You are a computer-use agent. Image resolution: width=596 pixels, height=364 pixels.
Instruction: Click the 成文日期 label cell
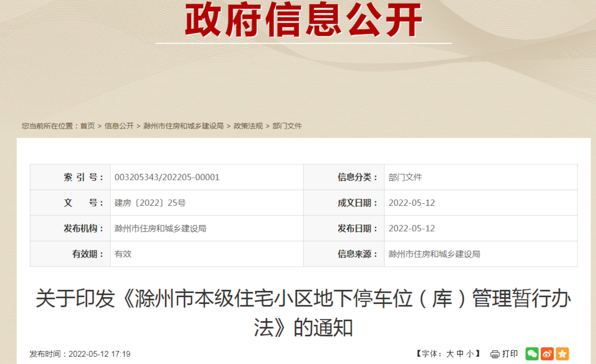(x=344, y=203)
